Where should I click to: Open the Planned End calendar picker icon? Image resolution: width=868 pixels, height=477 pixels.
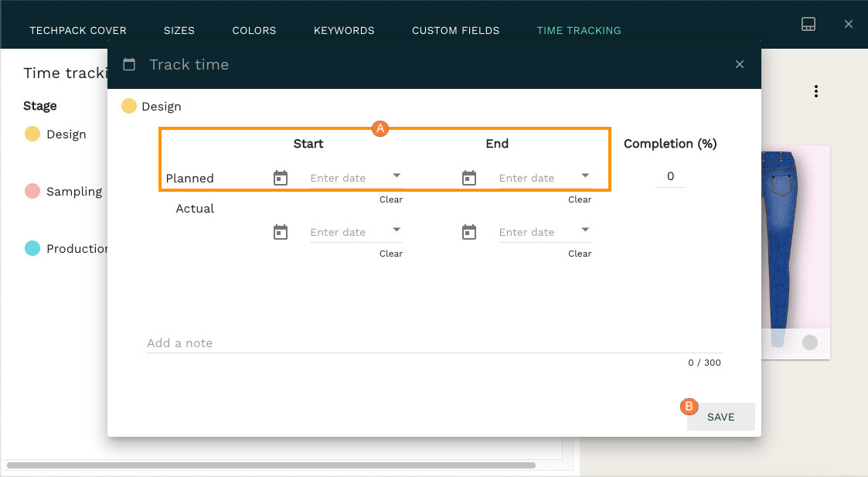click(x=469, y=178)
